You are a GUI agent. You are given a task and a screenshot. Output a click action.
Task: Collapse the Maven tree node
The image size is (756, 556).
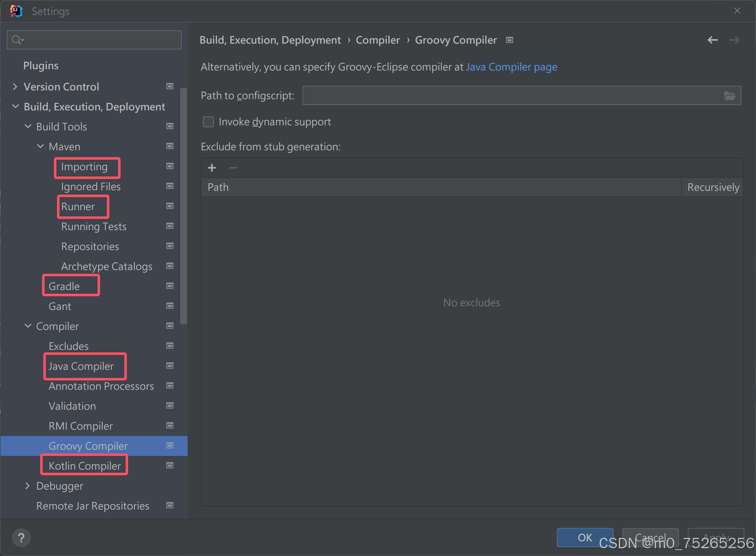(x=41, y=146)
